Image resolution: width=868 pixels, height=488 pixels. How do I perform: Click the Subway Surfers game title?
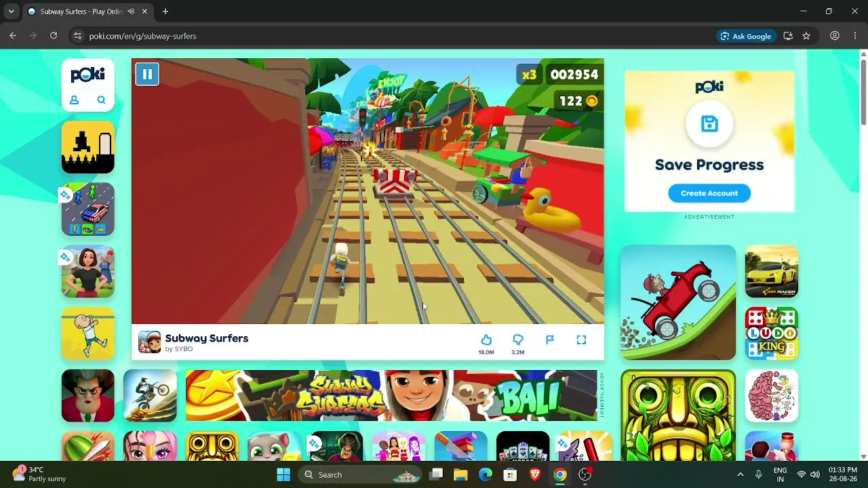pyautogui.click(x=207, y=338)
